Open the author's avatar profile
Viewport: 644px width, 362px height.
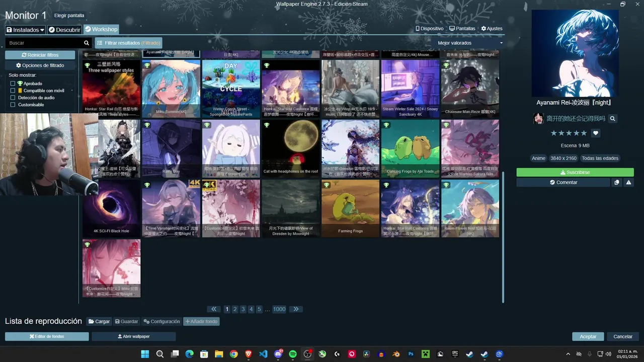coord(538,119)
